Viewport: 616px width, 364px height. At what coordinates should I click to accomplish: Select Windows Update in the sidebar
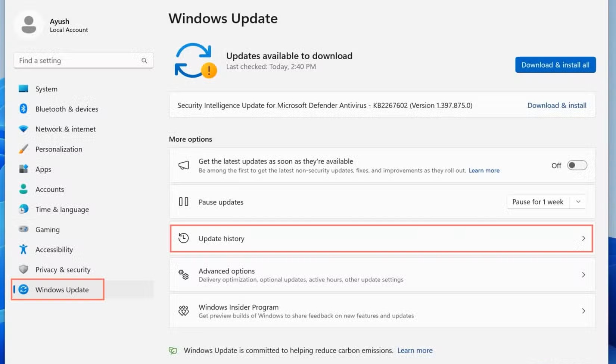tap(62, 289)
